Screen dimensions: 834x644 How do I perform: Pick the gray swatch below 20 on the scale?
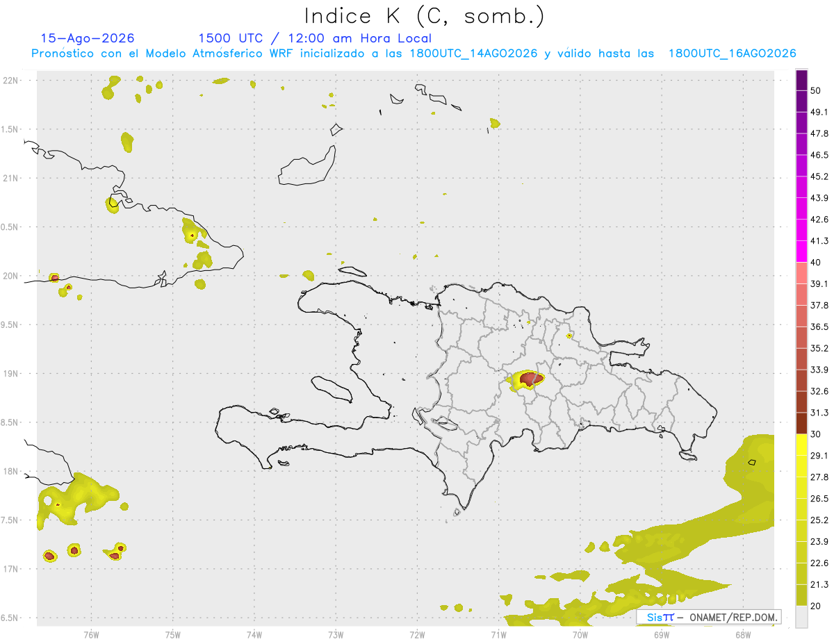pos(802,617)
